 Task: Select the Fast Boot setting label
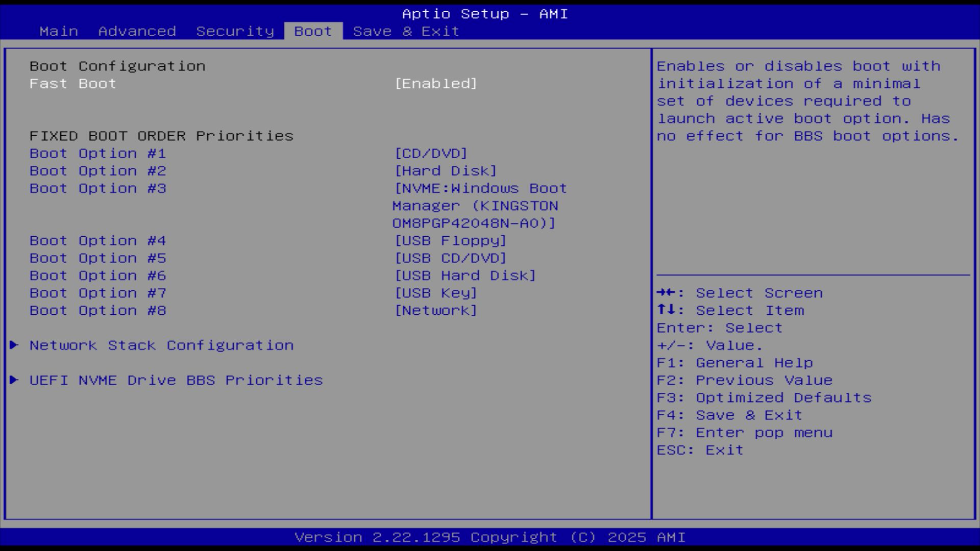point(72,84)
